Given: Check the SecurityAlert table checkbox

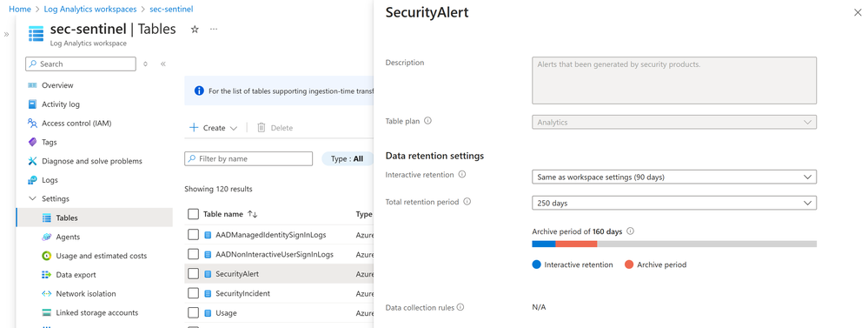Looking at the screenshot, I should 193,274.
